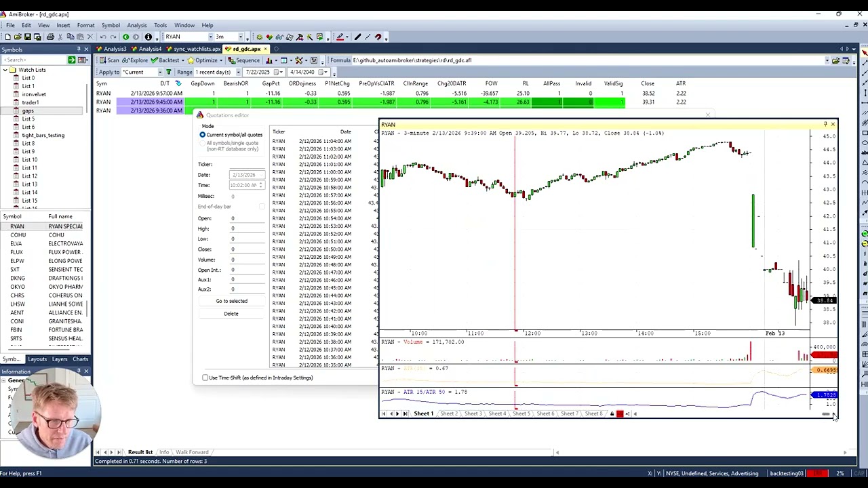Click the chart horizontal scrollbar thumb
868x488 pixels.
coord(826,414)
